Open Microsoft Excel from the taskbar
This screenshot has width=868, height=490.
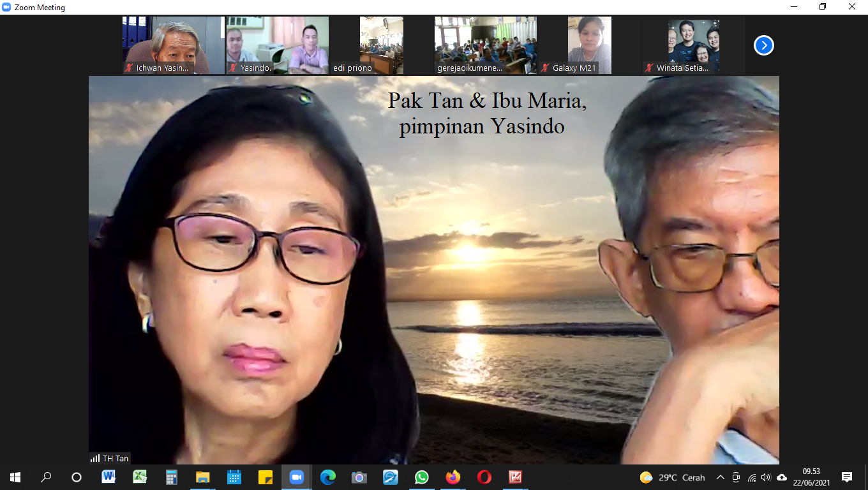140,477
